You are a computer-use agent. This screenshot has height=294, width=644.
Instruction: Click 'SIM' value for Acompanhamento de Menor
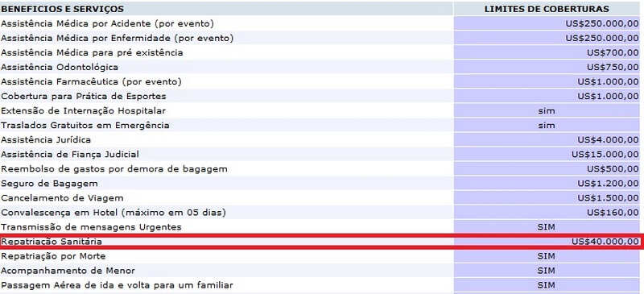click(547, 271)
